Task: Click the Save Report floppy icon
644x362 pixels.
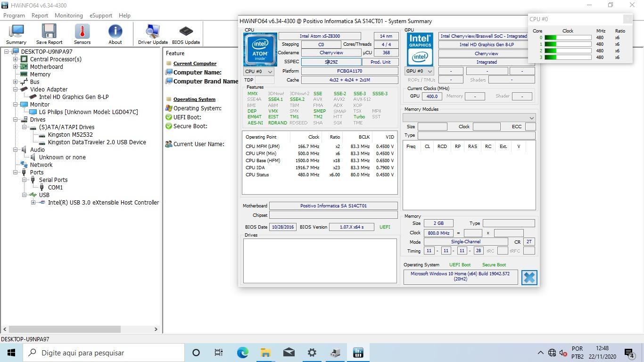Action: coord(49,34)
